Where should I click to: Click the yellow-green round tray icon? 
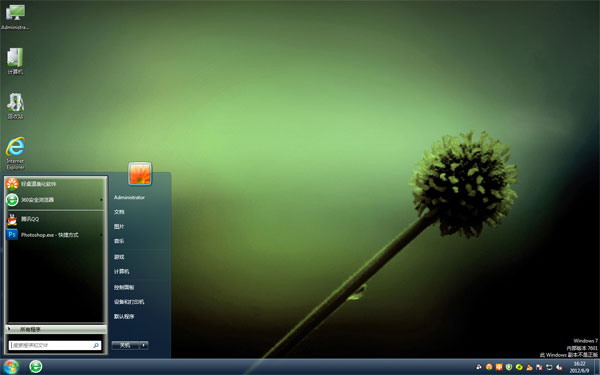click(519, 367)
